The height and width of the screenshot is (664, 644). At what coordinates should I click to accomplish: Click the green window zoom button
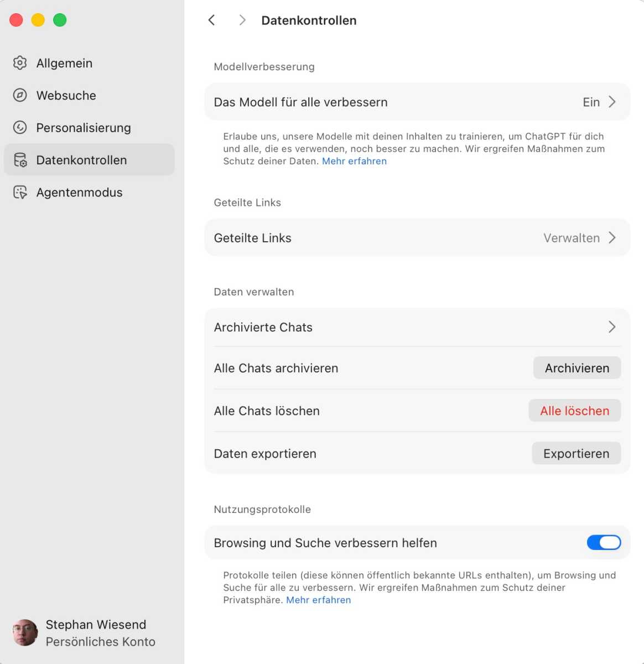[x=60, y=20]
